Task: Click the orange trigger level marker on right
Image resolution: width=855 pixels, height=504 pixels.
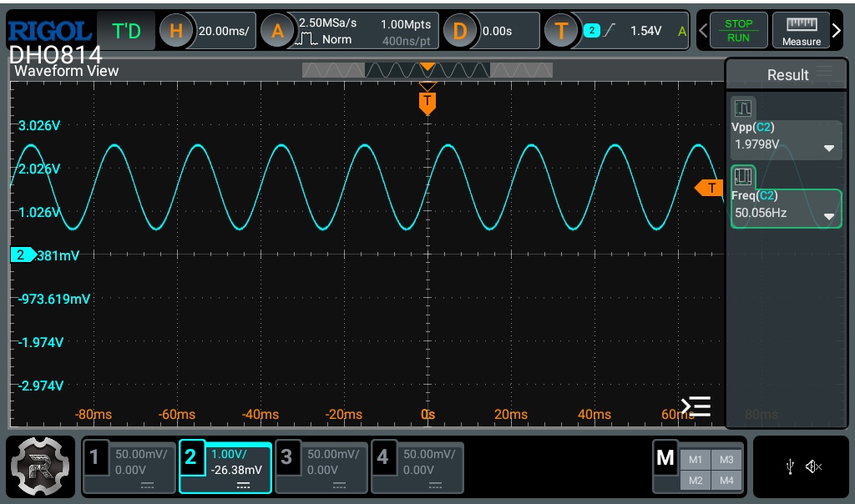Action: 709,188
